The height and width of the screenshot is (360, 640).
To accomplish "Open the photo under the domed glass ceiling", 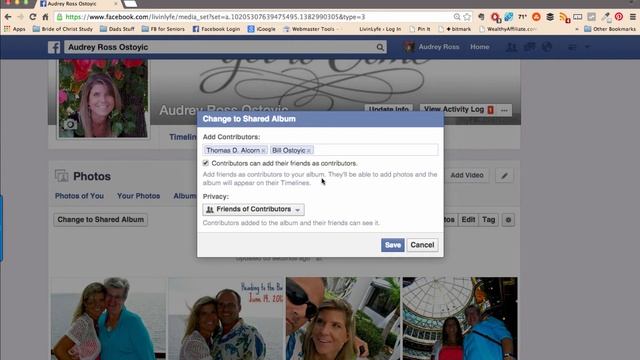I will pos(460,318).
